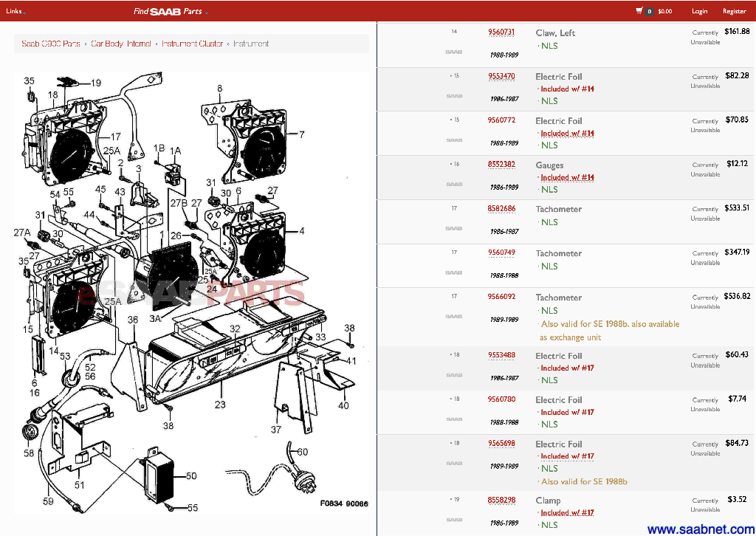Click the SAAB logo beside part 9560731

pyautogui.click(x=453, y=52)
